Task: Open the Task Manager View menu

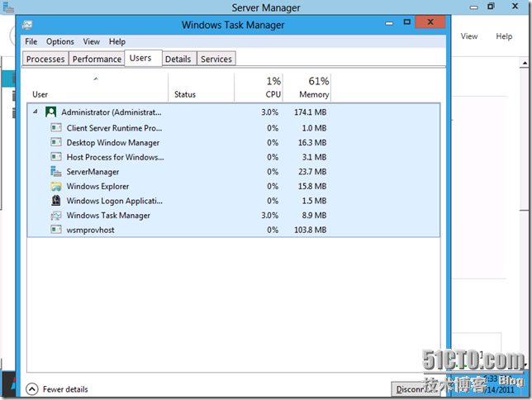Action: pos(91,41)
